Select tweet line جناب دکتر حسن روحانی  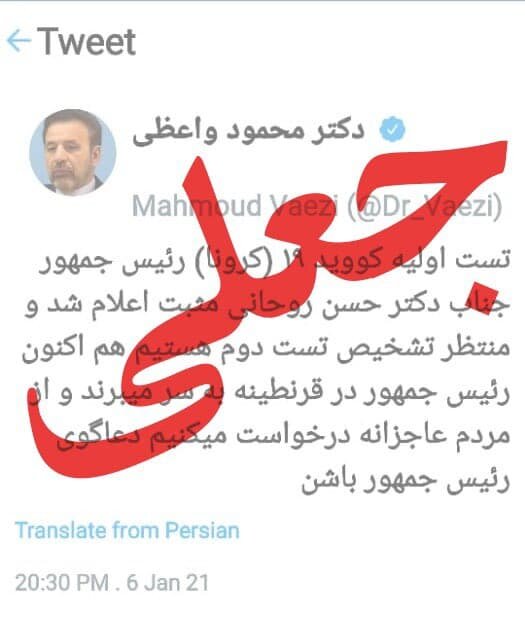pos(266,306)
